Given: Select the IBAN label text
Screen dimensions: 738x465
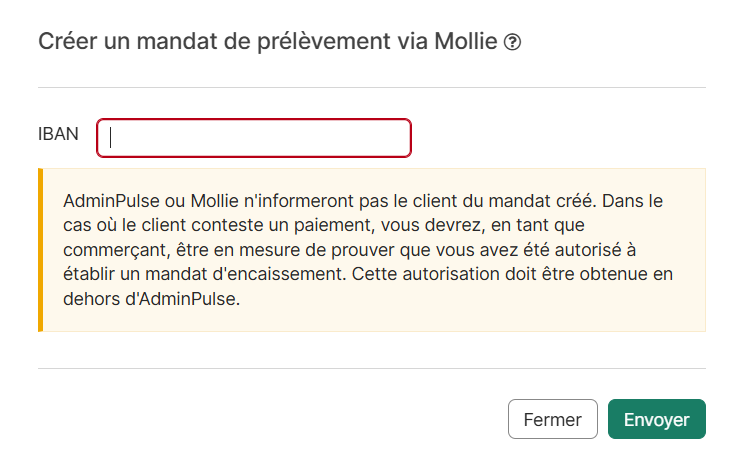Looking at the screenshot, I should click(x=58, y=134).
